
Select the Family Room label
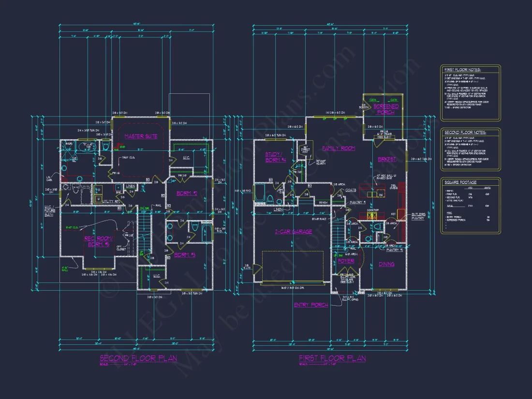[339, 148]
